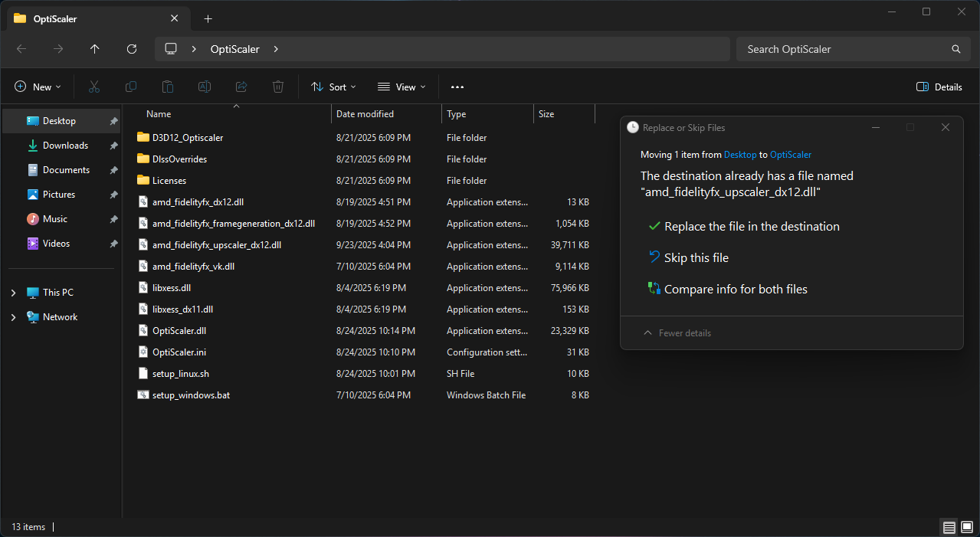Choose Compare info for both files

coord(728,290)
